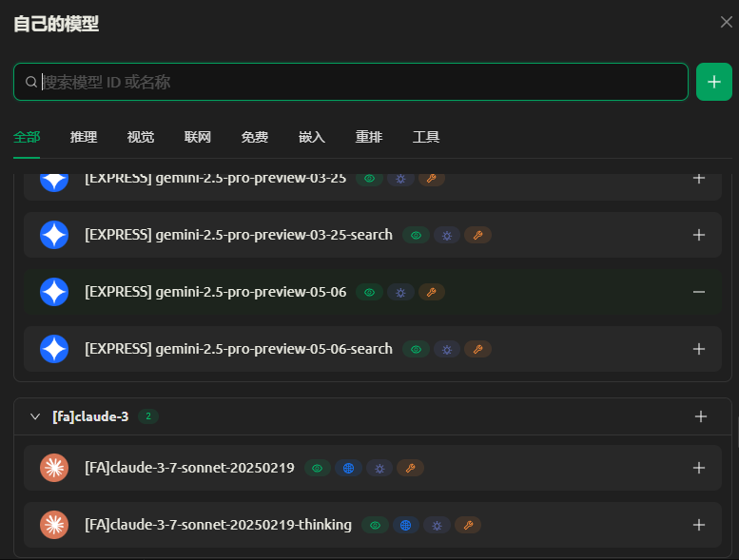Click globe badge on sonnet-20250219-thinking
This screenshot has width=739, height=560.
click(406, 525)
